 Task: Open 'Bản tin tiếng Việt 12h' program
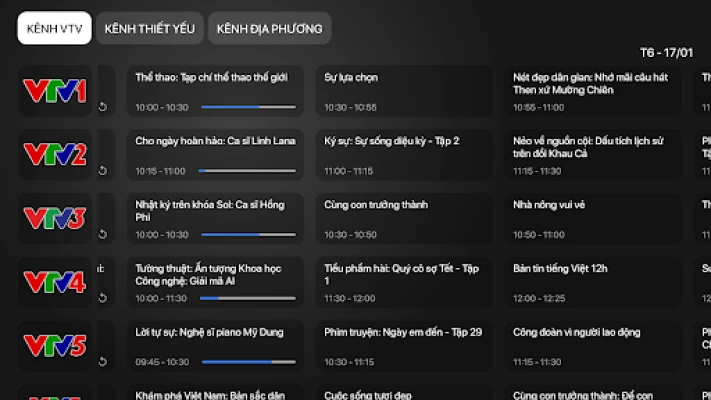coord(596,283)
